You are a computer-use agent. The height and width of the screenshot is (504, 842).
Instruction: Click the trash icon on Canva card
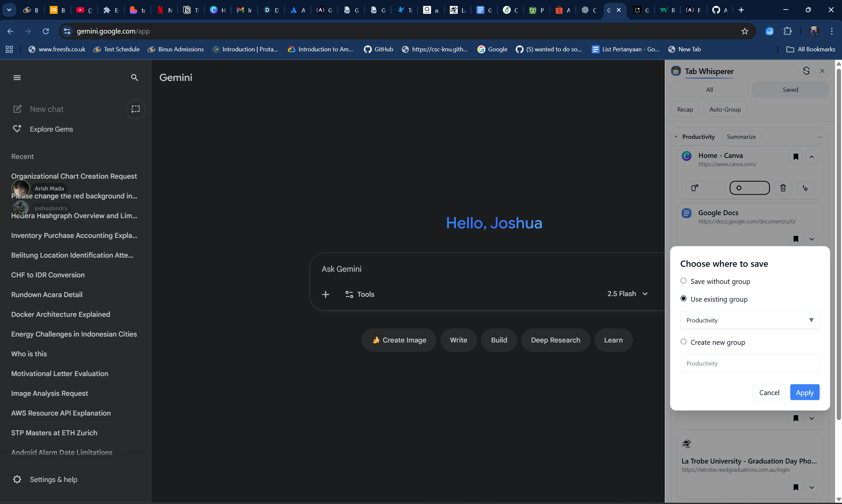(x=782, y=188)
